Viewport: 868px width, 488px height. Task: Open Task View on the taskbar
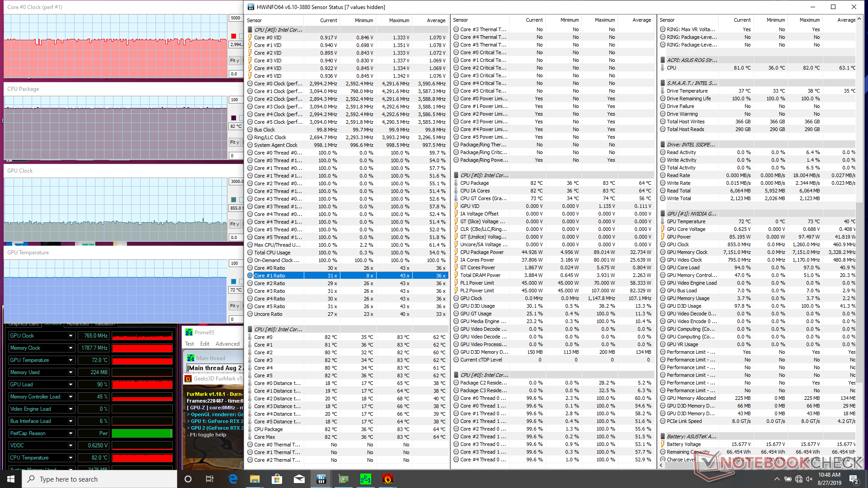click(x=210, y=479)
